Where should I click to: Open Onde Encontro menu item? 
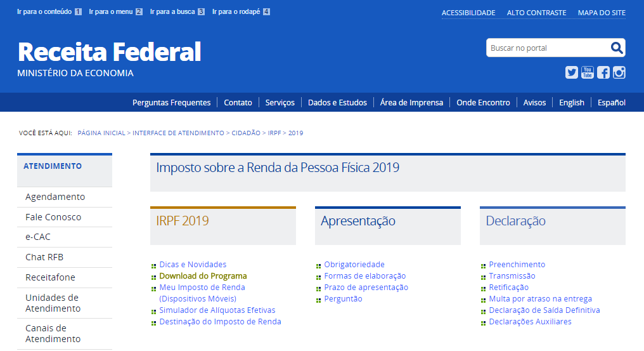coord(483,102)
